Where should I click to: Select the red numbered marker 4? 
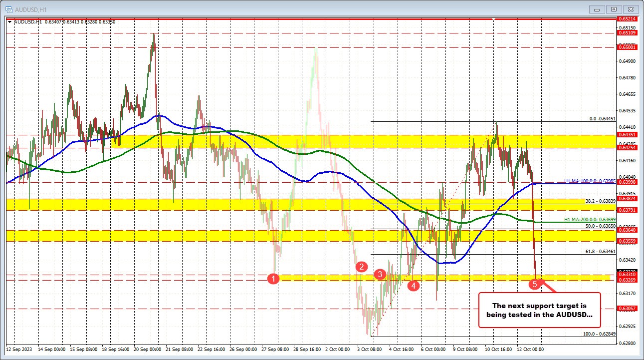pyautogui.click(x=413, y=286)
